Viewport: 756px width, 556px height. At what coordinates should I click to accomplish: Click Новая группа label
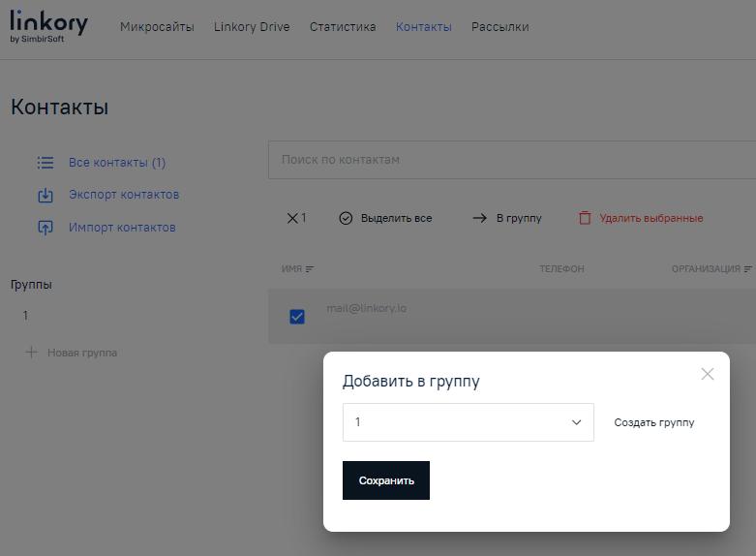[x=82, y=353]
